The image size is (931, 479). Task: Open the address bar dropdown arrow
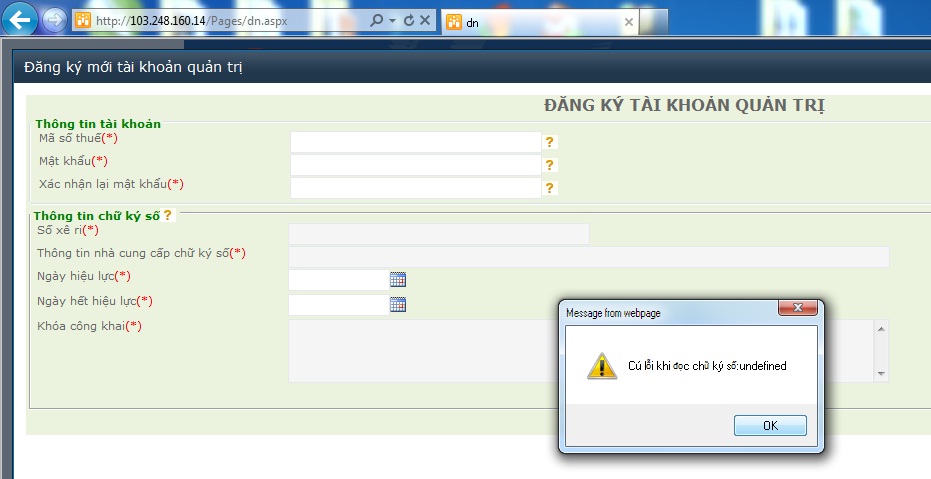(x=392, y=21)
